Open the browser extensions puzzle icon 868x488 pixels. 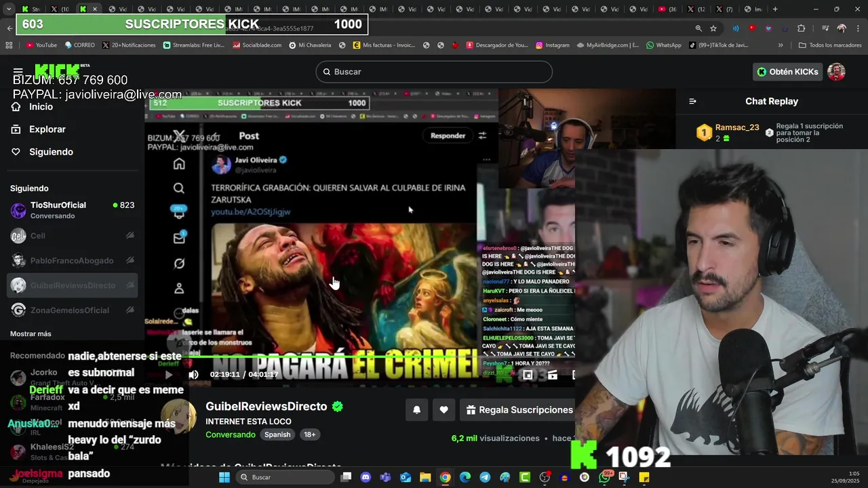pyautogui.click(x=801, y=28)
